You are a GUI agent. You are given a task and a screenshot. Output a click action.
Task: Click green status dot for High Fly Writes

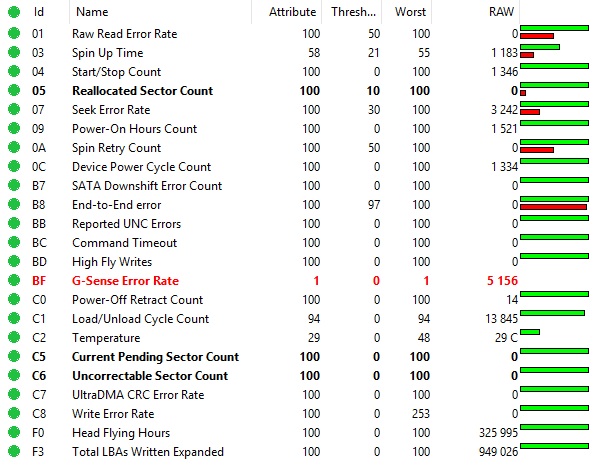[x=14, y=261]
